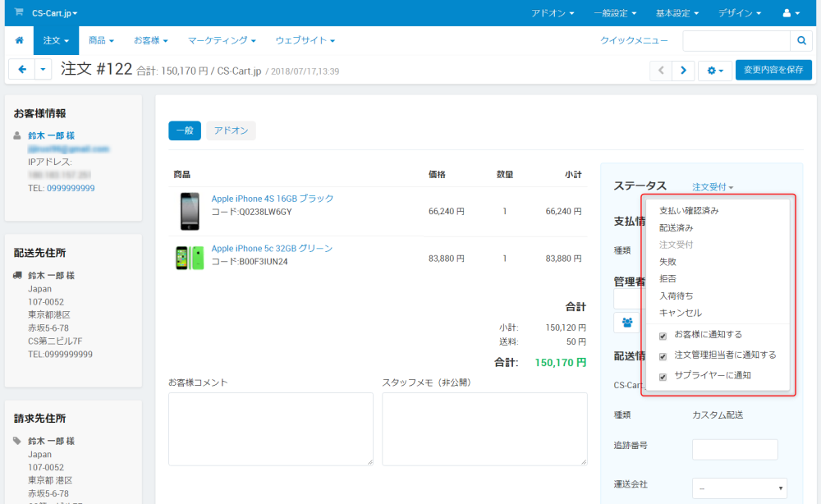Open the お客様 navigation menu

tap(150, 40)
